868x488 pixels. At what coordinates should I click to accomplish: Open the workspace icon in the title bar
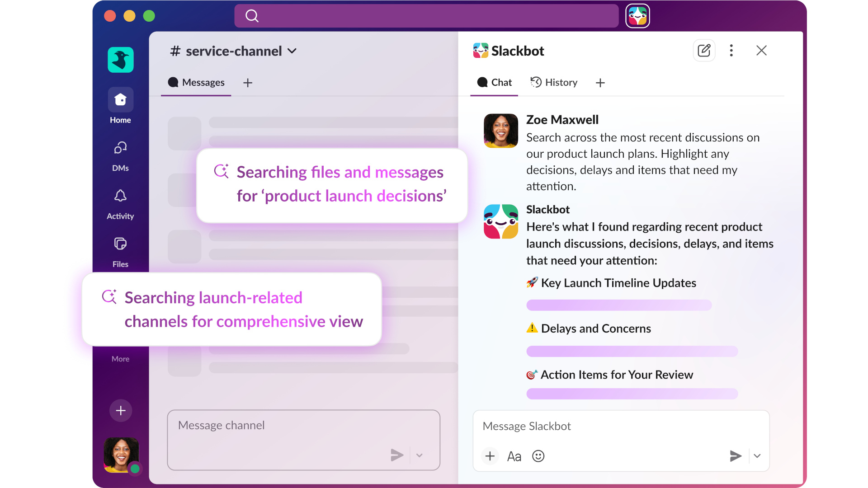tap(637, 16)
